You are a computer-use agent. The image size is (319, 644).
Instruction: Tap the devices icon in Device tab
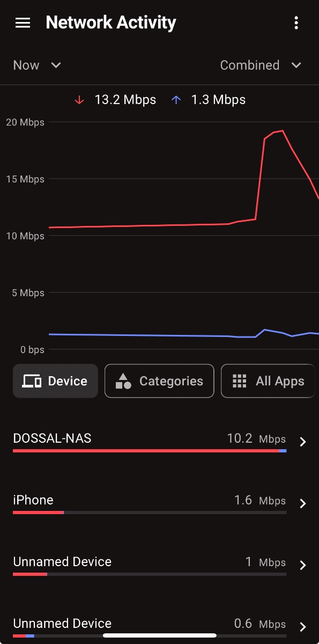tap(32, 381)
